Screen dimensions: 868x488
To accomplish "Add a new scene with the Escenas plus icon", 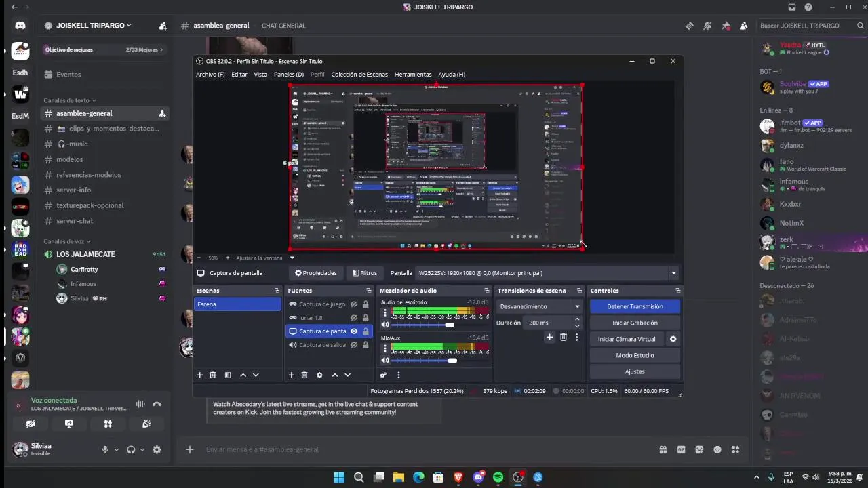I will [199, 375].
